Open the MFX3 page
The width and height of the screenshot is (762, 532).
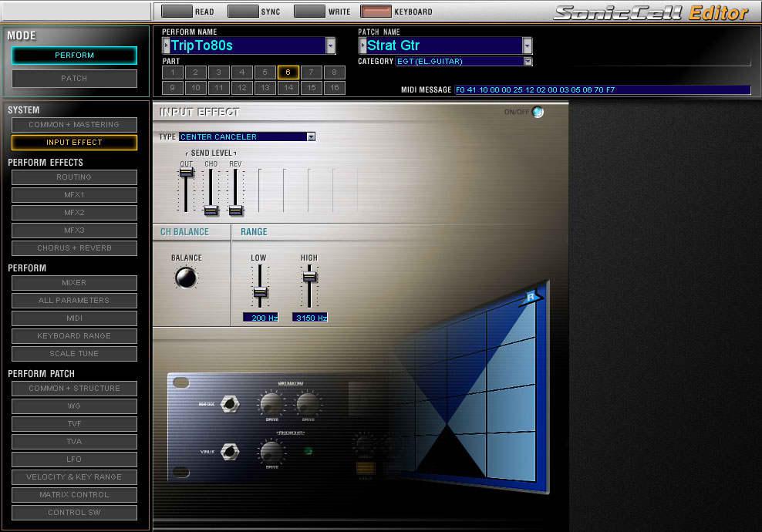pos(74,231)
